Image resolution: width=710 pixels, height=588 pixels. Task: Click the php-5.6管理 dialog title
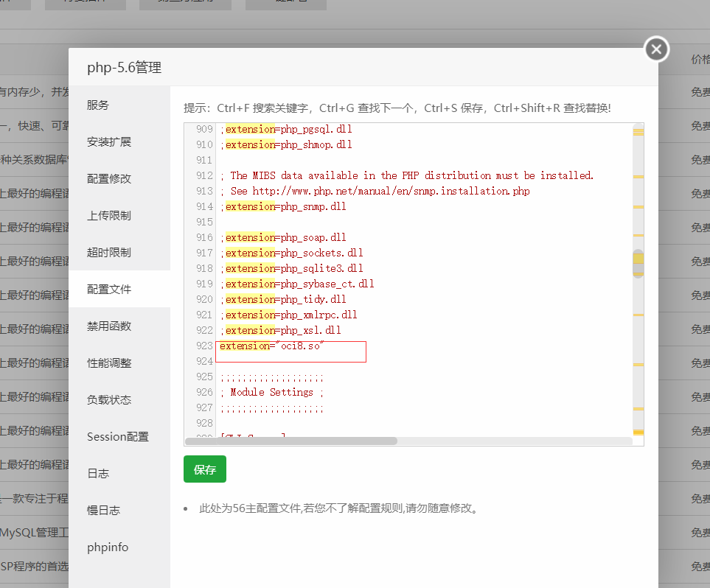[125, 68]
